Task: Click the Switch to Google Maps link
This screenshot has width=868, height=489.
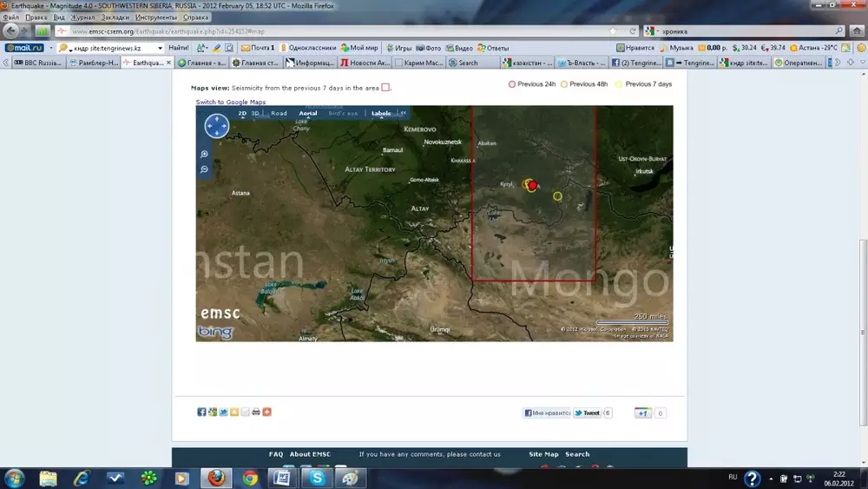Action: [x=230, y=102]
